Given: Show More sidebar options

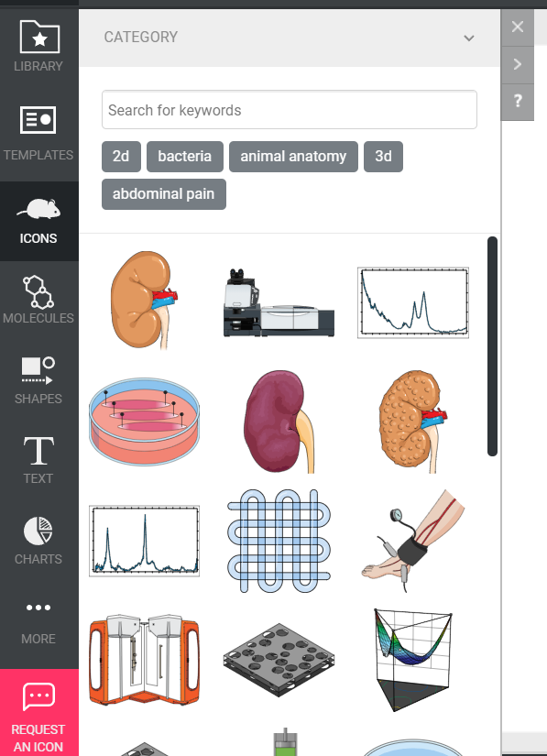Looking at the screenshot, I should [39, 621].
